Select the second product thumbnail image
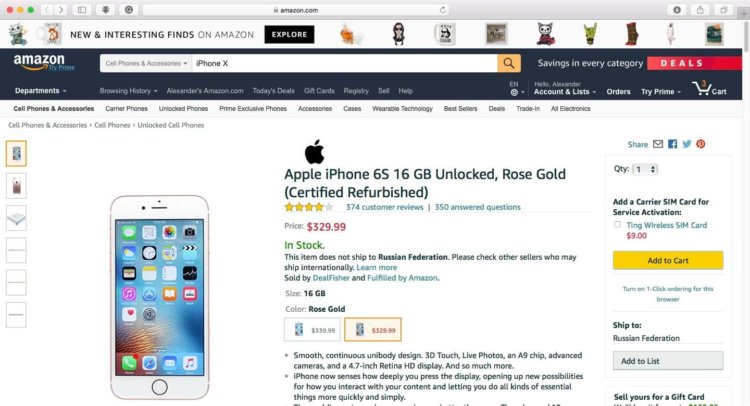 coord(16,186)
